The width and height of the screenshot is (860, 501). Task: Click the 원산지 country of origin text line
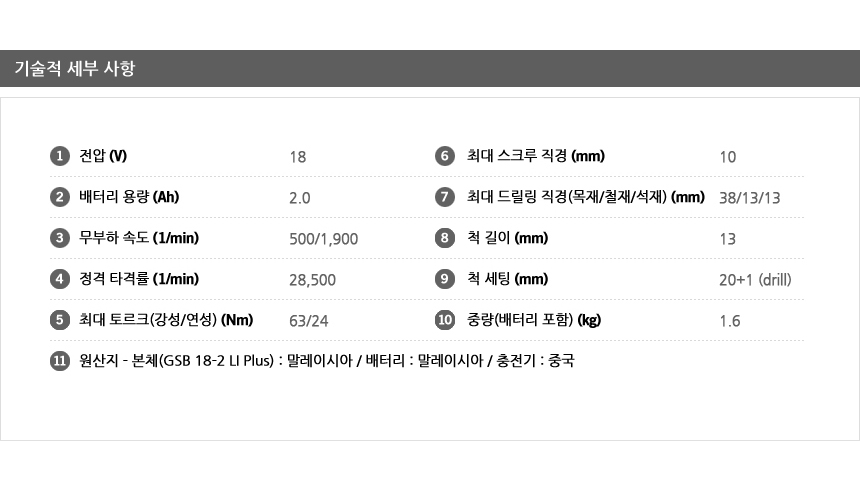click(x=327, y=361)
